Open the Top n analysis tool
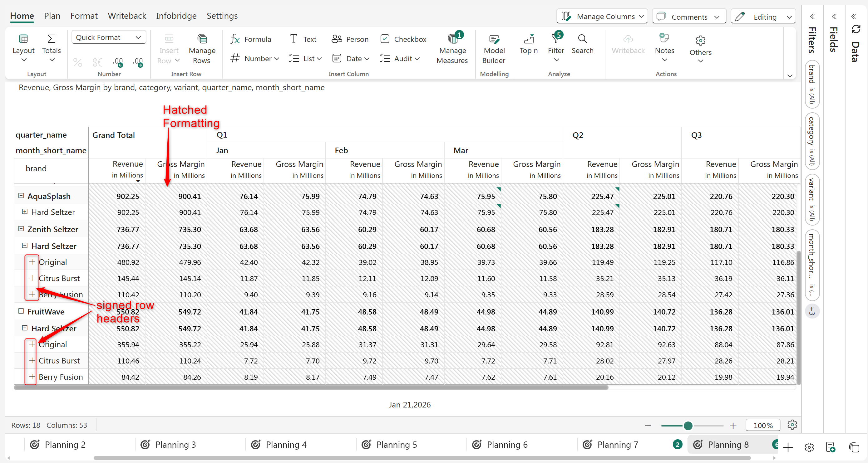This screenshot has height=463, width=868. point(528,44)
